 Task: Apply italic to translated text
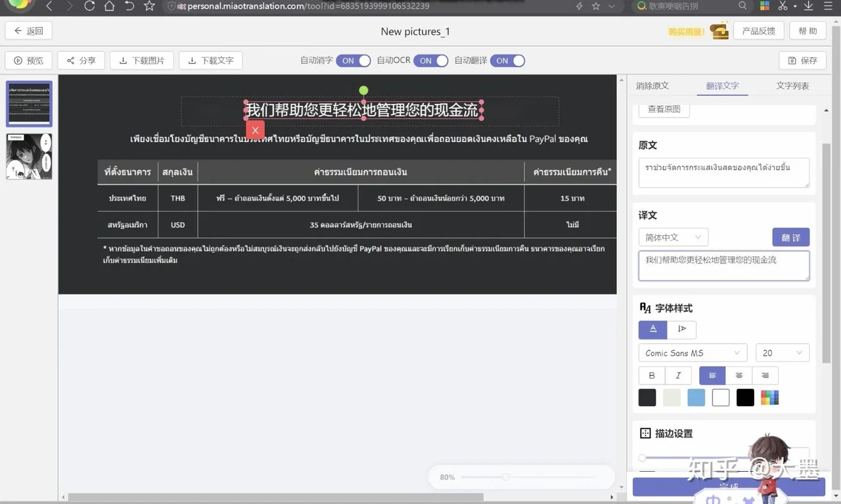pyautogui.click(x=678, y=376)
